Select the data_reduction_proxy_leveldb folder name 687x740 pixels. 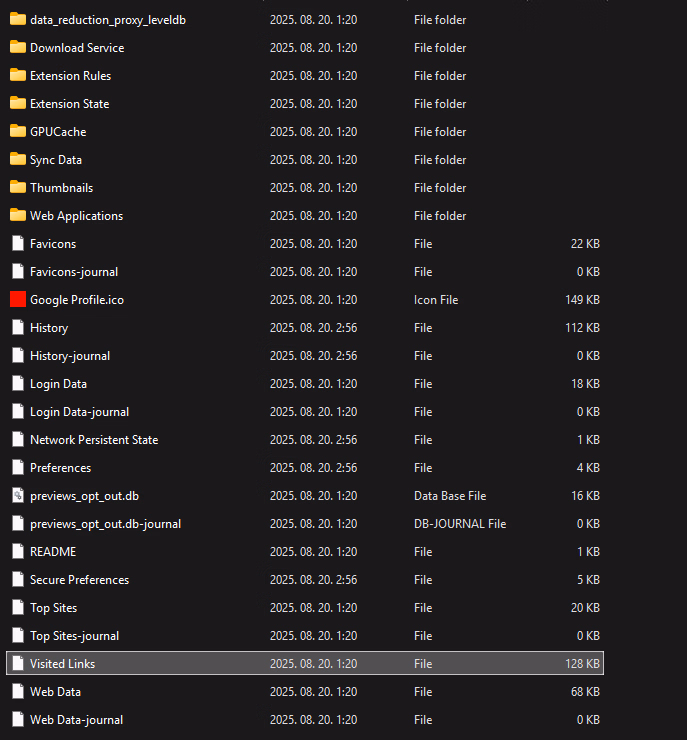pyautogui.click(x=108, y=20)
